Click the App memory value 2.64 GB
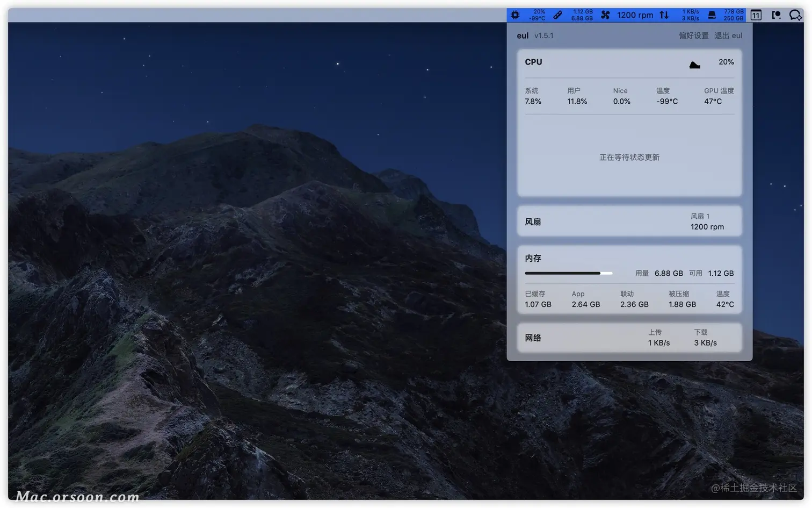The image size is (812, 508). [x=586, y=304]
